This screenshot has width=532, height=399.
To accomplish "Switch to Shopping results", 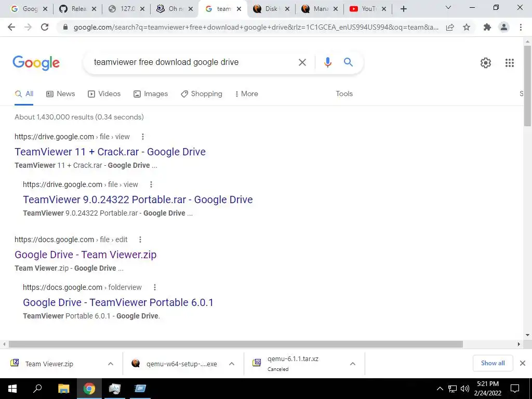I will tap(202, 94).
